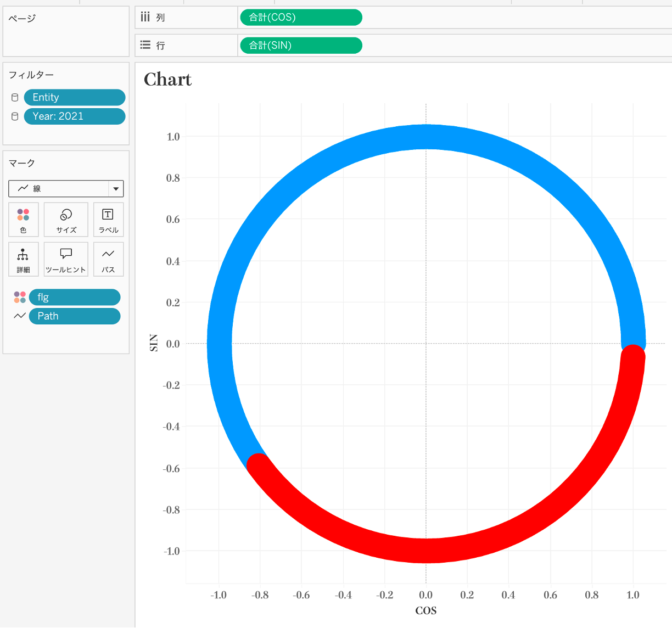Click the color icon beside flg pill
672x628 pixels.
pyautogui.click(x=20, y=298)
